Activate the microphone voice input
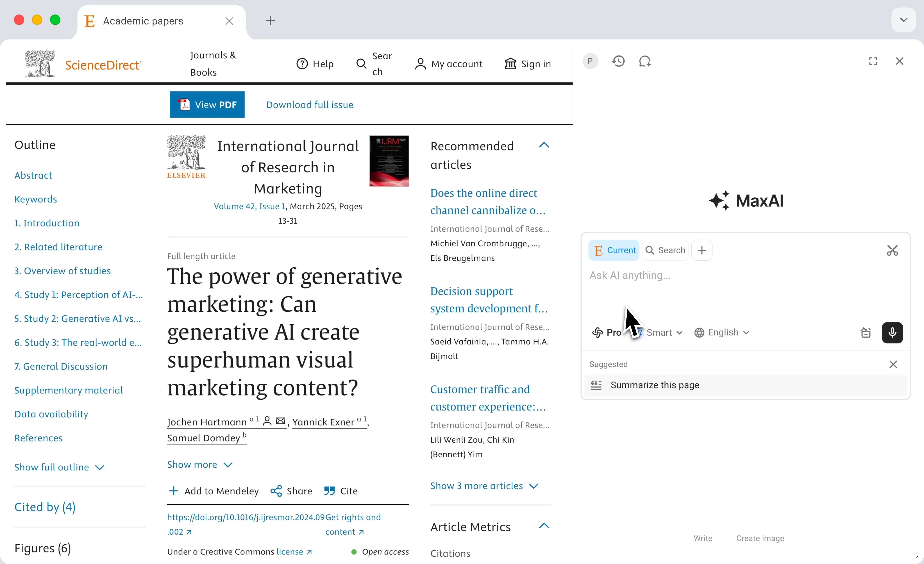Screen dimensions: 924x564 [x=892, y=332]
